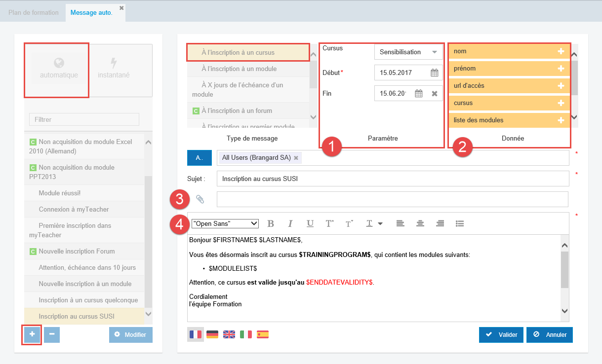Open the Open Sans font dropdown
This screenshot has width=602, height=364.
[x=225, y=223]
